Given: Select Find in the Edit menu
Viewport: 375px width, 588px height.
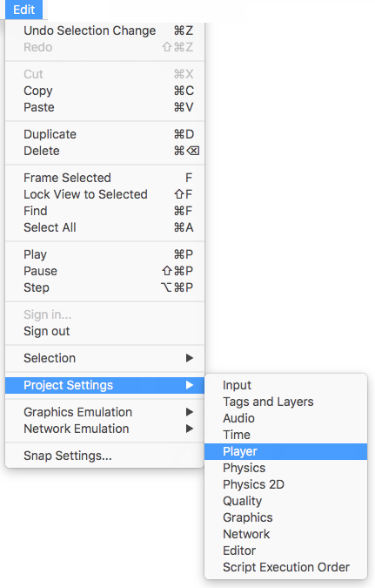Looking at the screenshot, I should point(105,211).
